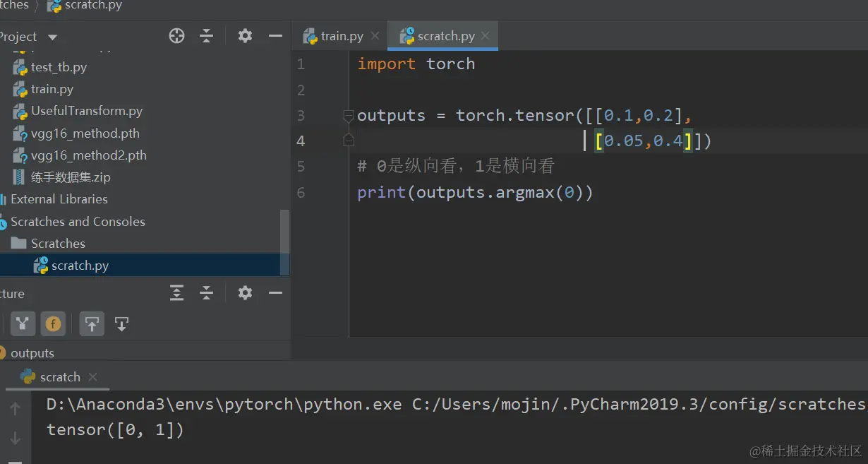Select Scratches and Consoles node
868x464 pixels.
[x=78, y=222]
